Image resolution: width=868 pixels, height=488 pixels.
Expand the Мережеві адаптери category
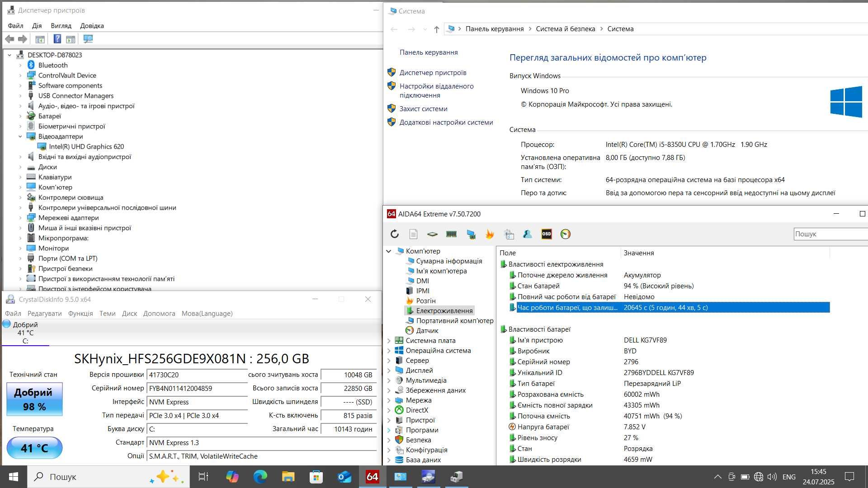[20, 218]
